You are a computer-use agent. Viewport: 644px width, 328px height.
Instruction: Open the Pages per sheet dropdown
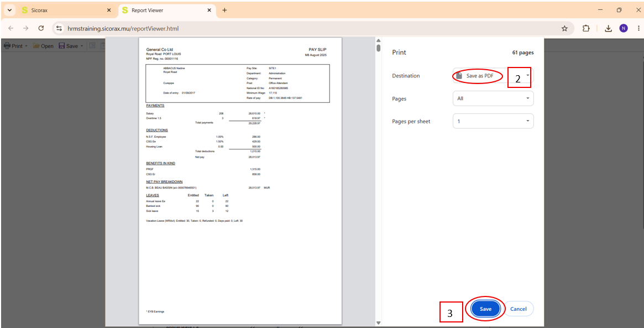493,121
